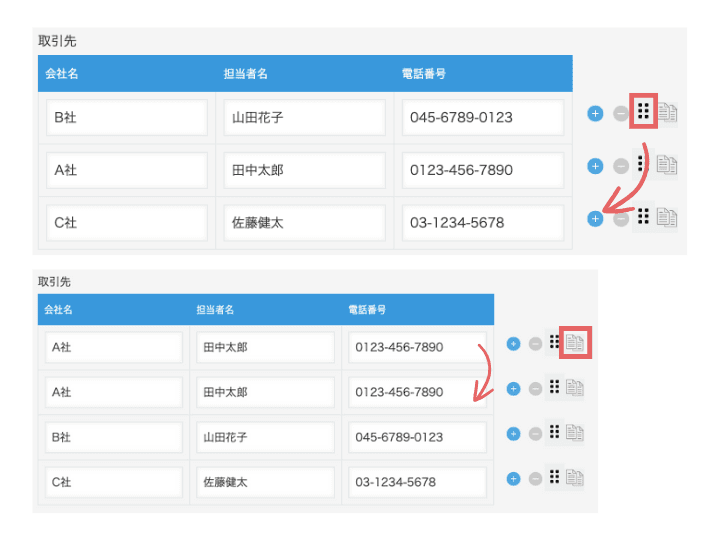Focus 田中太郎 contact field in upper table
The width and height of the screenshot is (720, 540).
304,170
